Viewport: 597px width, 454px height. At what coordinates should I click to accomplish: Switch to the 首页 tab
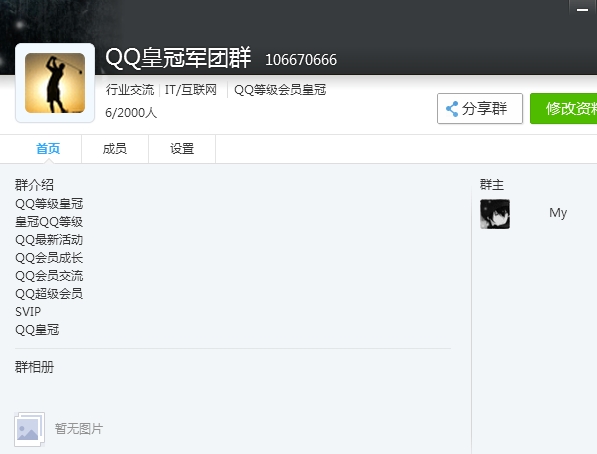tap(48, 149)
